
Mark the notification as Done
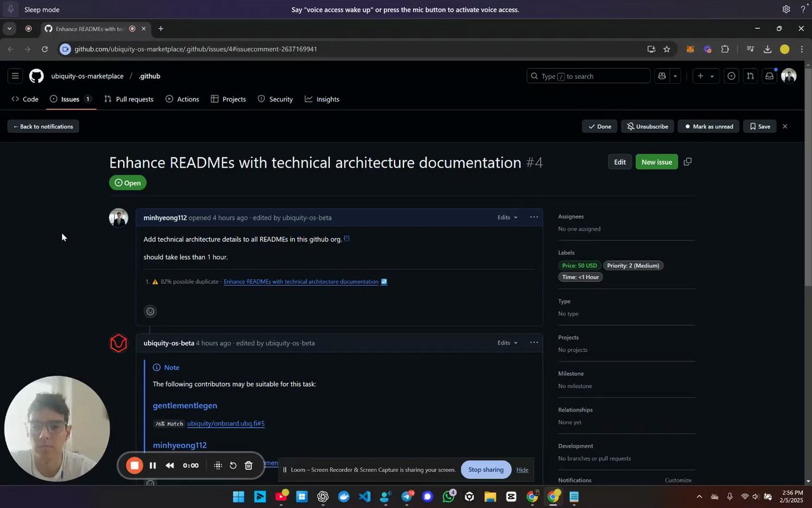(599, 126)
